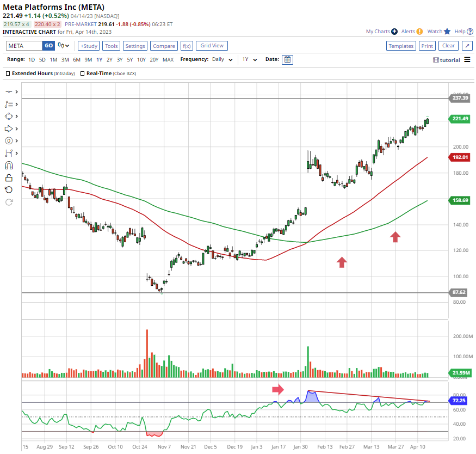Click the undo arrow icon
The image size is (476, 454).
click(x=9, y=190)
